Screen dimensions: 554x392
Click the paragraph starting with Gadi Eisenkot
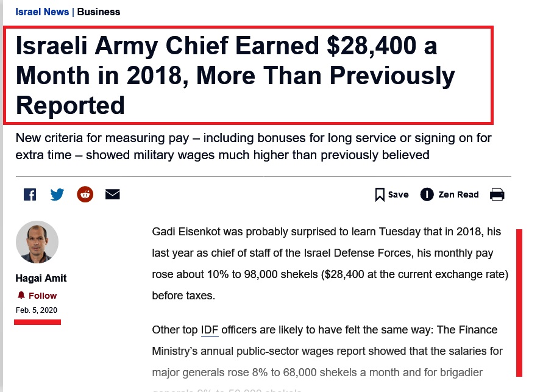coord(329,263)
